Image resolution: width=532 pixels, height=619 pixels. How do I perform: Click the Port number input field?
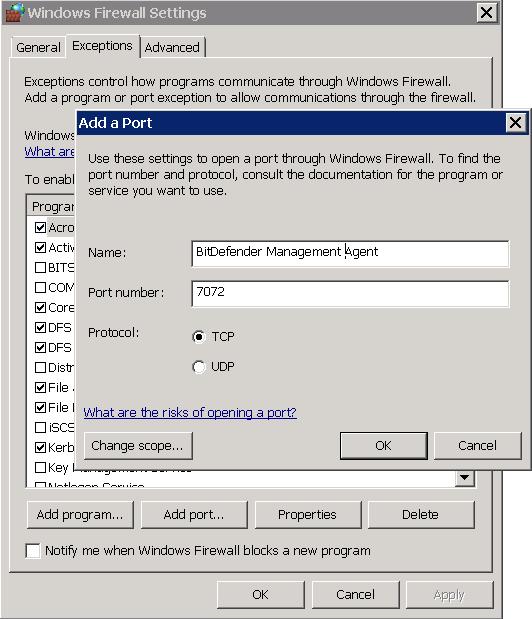(350, 294)
